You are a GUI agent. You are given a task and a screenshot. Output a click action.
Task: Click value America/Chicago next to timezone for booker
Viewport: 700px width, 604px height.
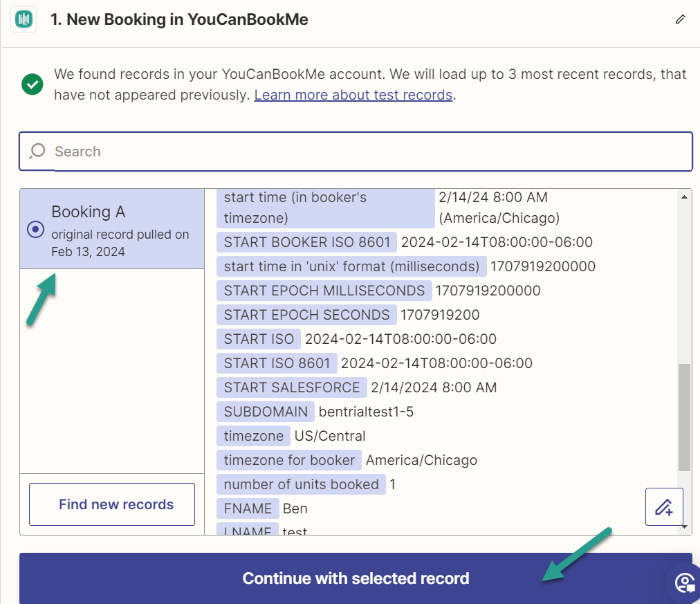(421, 460)
